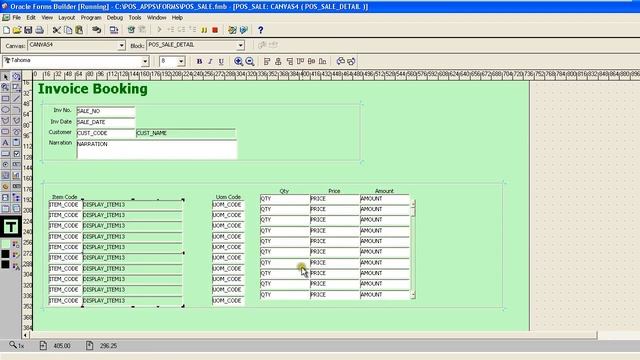This screenshot has height=360, width=640.
Task: Open the Program menu
Action: pyautogui.click(x=91, y=18)
